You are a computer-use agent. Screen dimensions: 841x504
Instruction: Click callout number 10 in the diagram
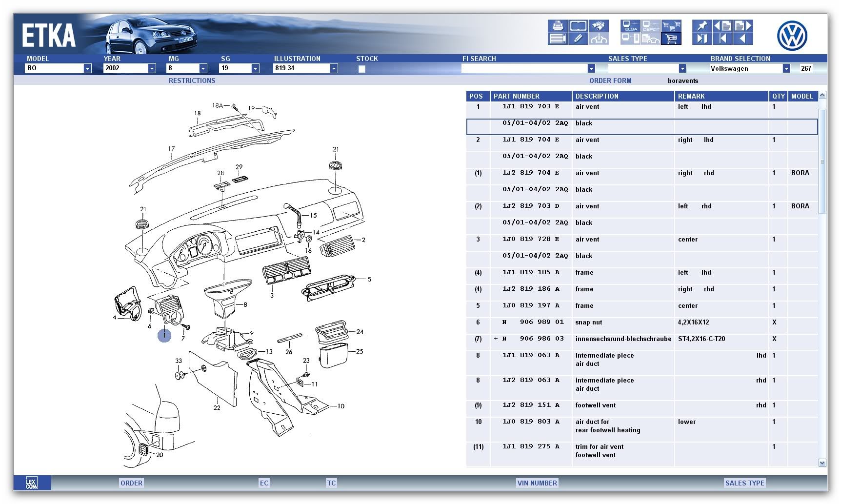point(340,406)
